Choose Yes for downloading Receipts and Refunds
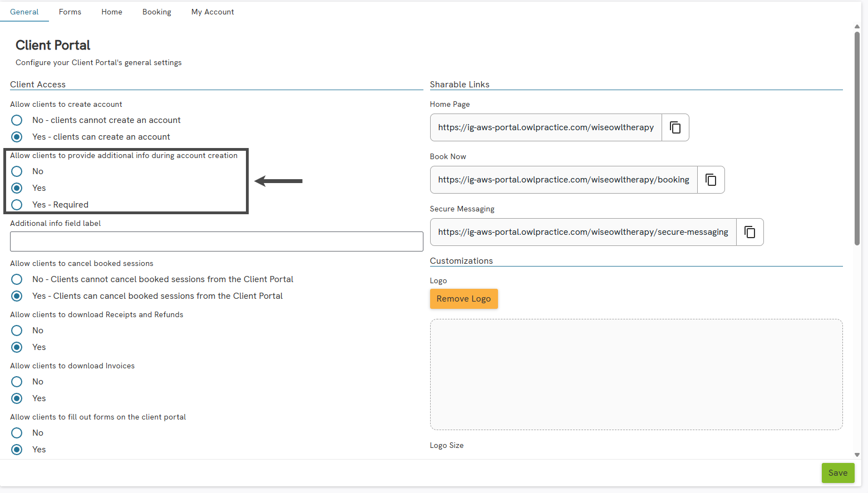The height and width of the screenshot is (493, 868). (x=17, y=347)
